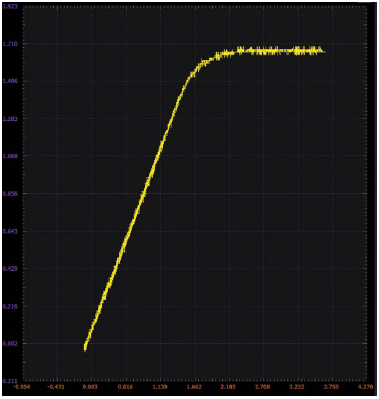Screen dimensions: 379x399
Task: Select the 1.710 vertical axis tick label
Action: [8, 44]
